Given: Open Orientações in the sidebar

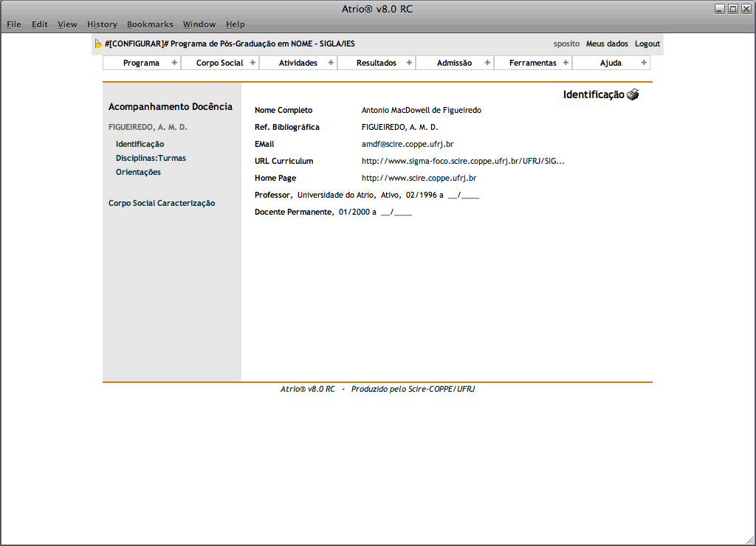Looking at the screenshot, I should (138, 172).
